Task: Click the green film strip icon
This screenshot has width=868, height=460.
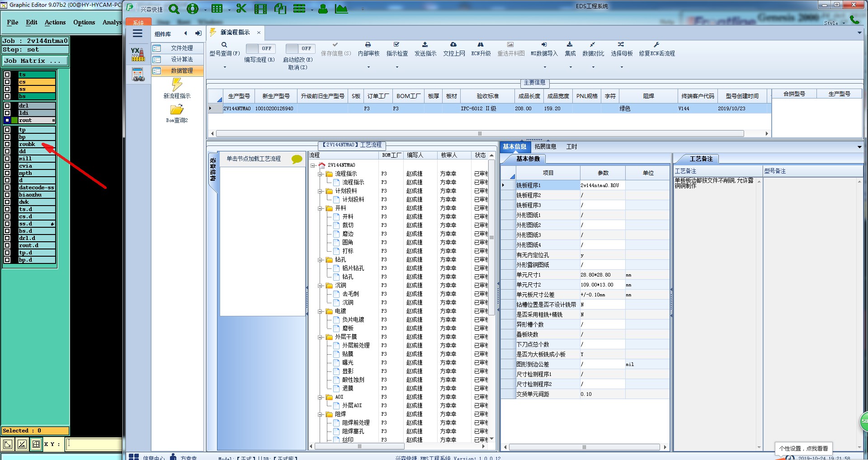Action: [260, 9]
